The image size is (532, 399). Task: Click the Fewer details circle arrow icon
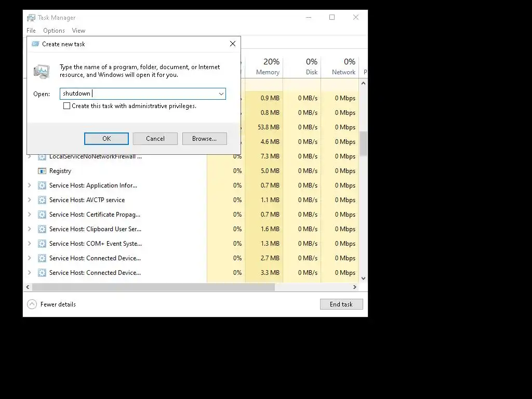tap(32, 304)
